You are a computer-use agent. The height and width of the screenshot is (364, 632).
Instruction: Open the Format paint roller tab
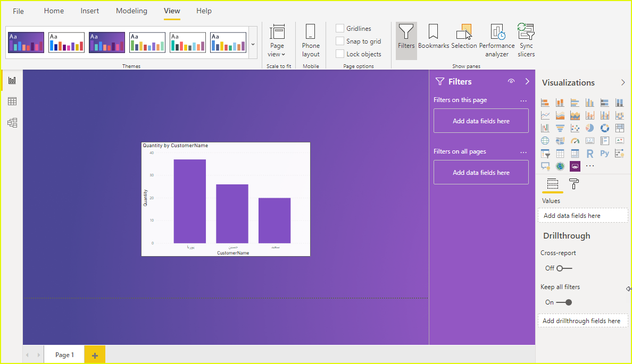574,184
